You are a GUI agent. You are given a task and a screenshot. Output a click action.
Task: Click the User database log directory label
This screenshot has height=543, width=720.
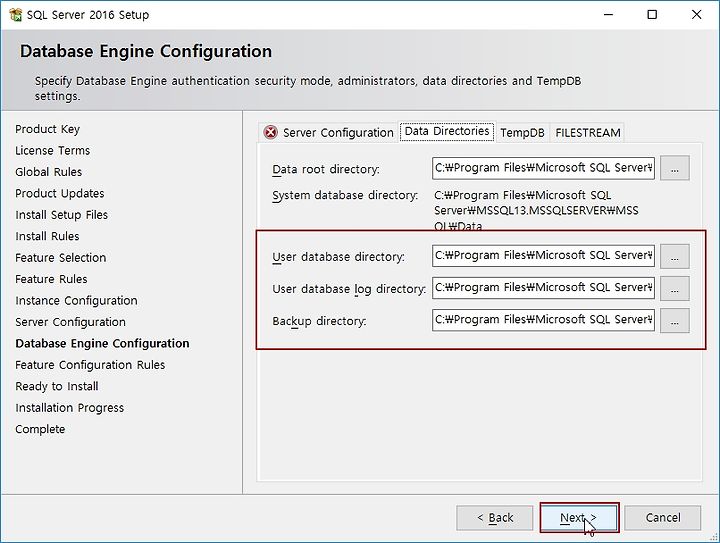pyautogui.click(x=349, y=289)
